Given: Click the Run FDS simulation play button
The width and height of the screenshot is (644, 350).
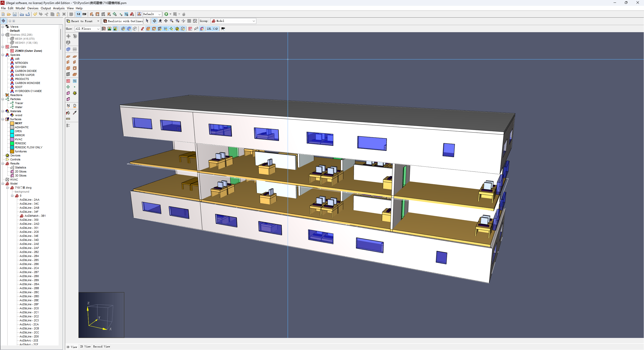Looking at the screenshot, I should (x=166, y=14).
